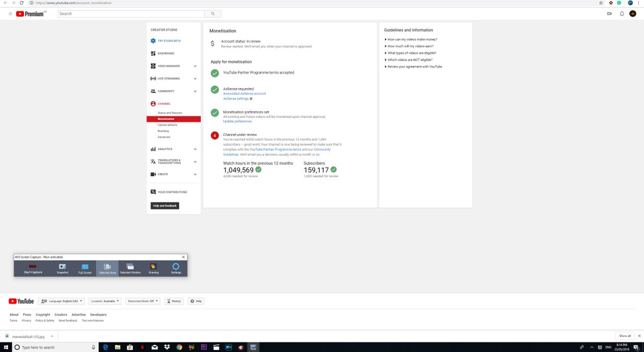Open the create video camera icon
The image size is (644, 352).
609,13
